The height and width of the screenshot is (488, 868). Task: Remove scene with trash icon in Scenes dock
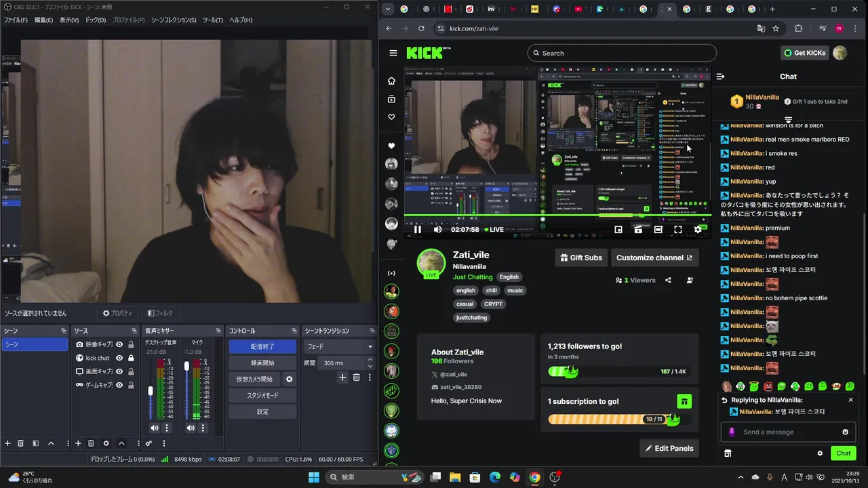20,443
